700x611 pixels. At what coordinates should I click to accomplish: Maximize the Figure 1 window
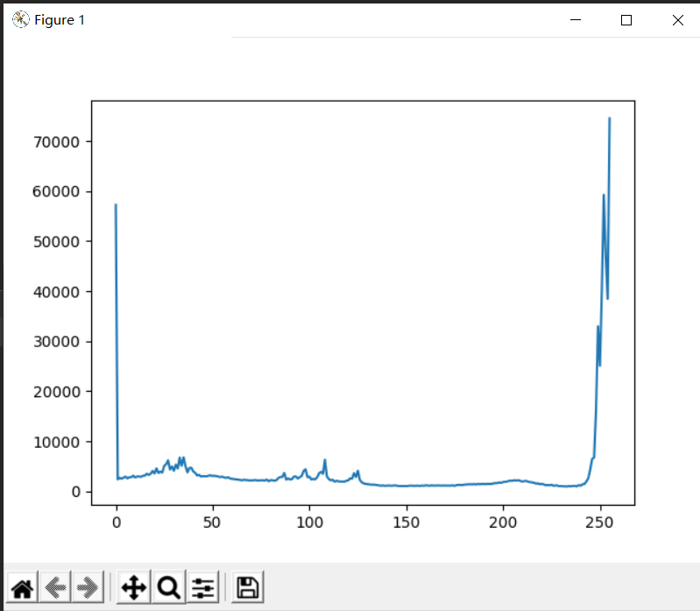pos(626,19)
